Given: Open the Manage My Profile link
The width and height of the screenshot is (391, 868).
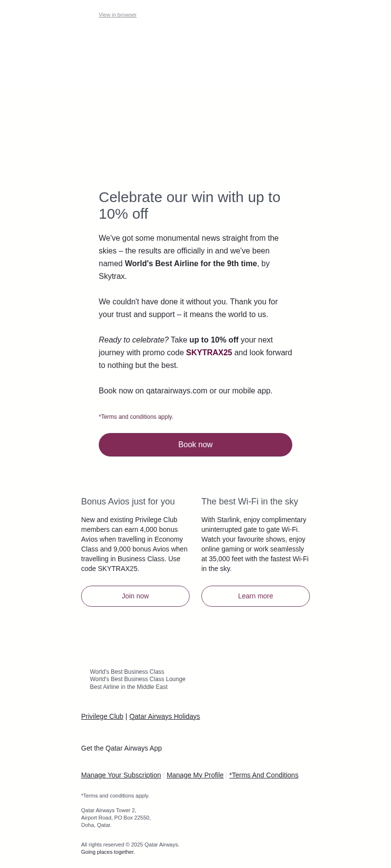Looking at the screenshot, I should click(x=195, y=775).
